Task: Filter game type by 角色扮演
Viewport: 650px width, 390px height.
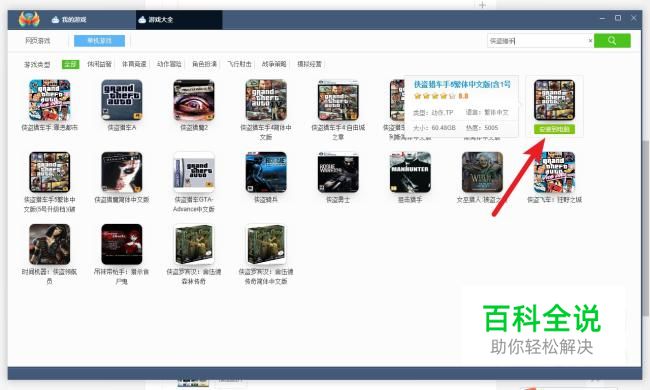Action: [x=204, y=64]
